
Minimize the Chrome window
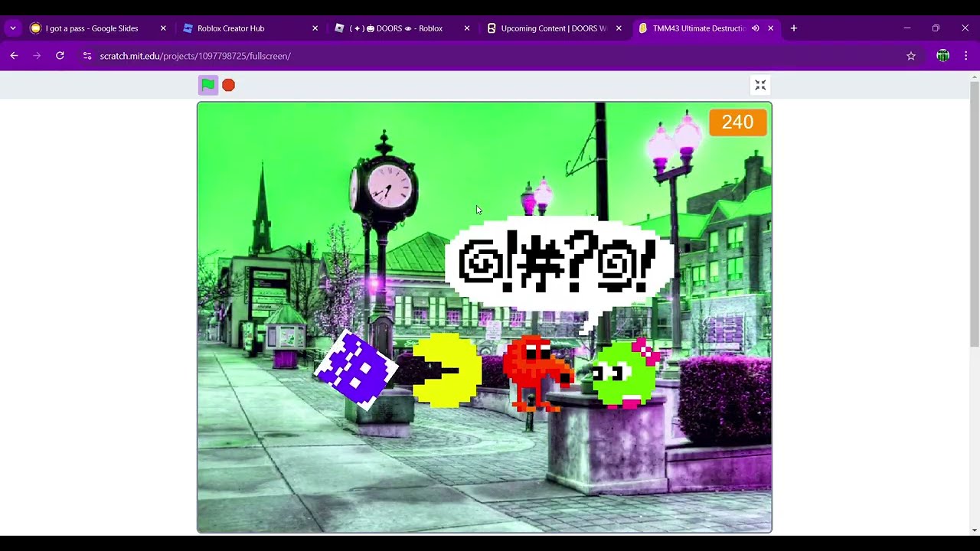(907, 28)
